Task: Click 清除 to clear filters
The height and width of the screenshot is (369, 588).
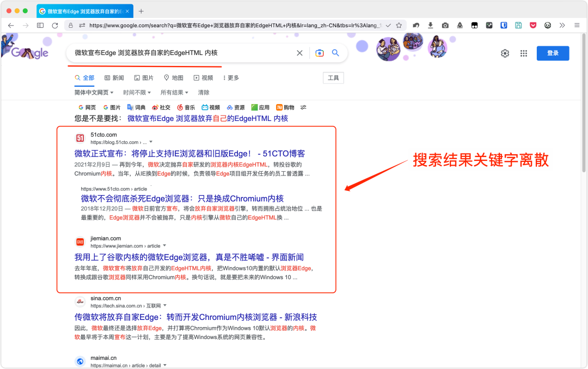Action: click(x=204, y=92)
